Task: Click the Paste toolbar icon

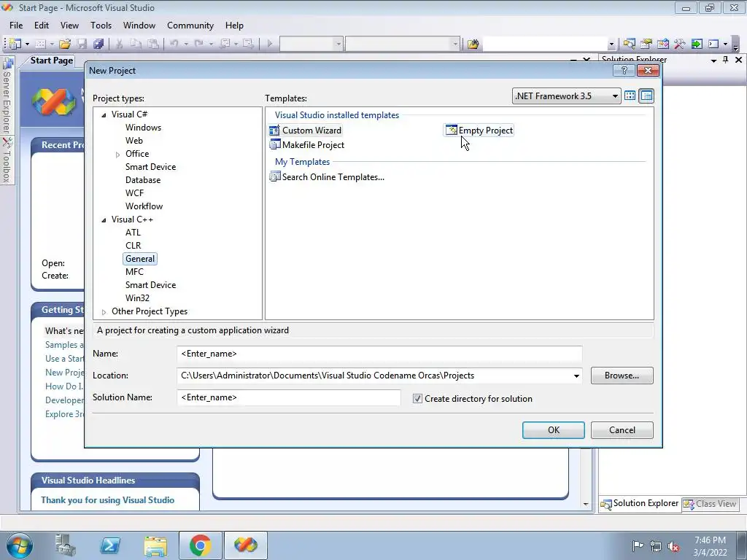Action: [x=153, y=44]
